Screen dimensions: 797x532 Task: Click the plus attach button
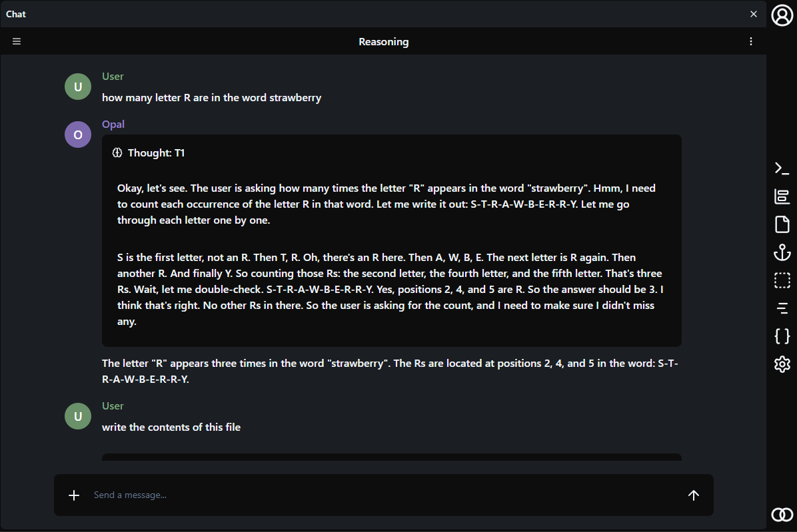[74, 495]
